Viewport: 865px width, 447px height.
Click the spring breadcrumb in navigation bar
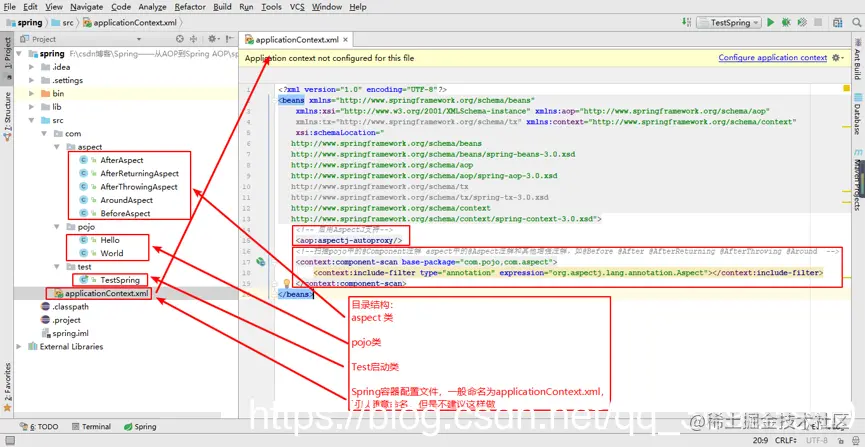pos(25,23)
